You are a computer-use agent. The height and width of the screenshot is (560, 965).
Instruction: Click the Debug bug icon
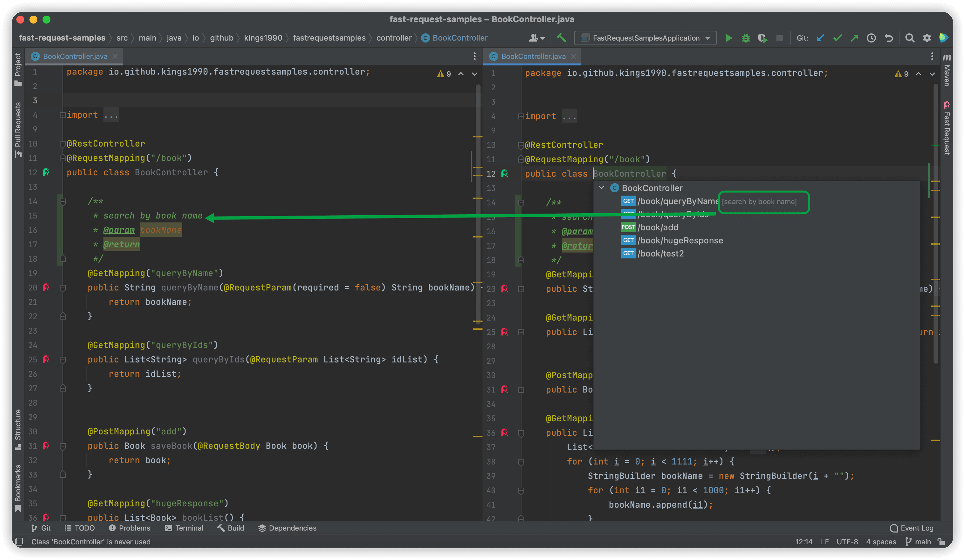coord(745,38)
